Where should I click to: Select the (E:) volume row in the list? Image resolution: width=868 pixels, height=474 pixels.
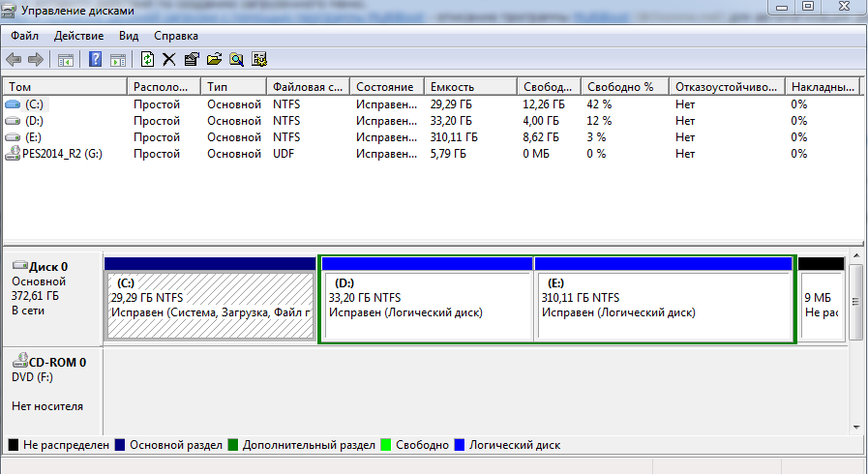(432, 137)
